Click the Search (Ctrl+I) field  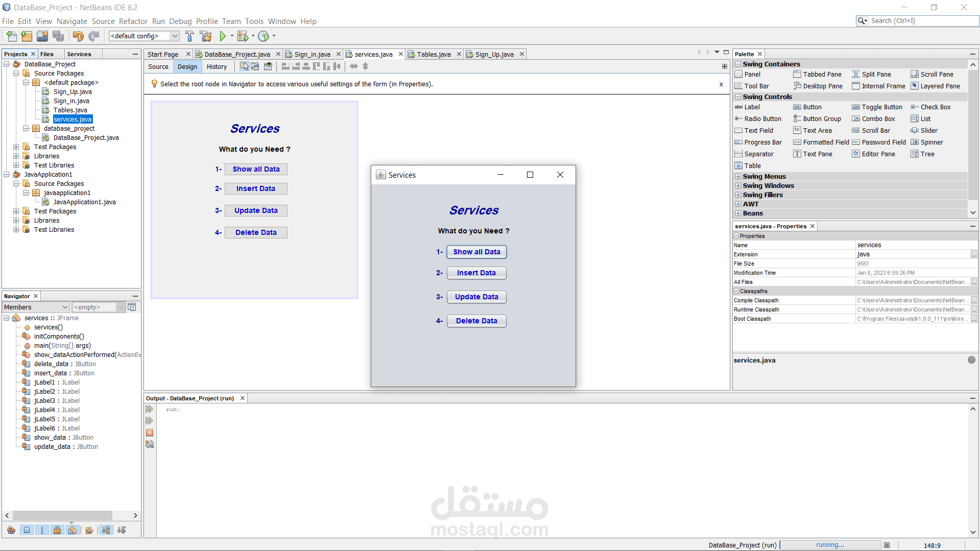[x=918, y=21]
